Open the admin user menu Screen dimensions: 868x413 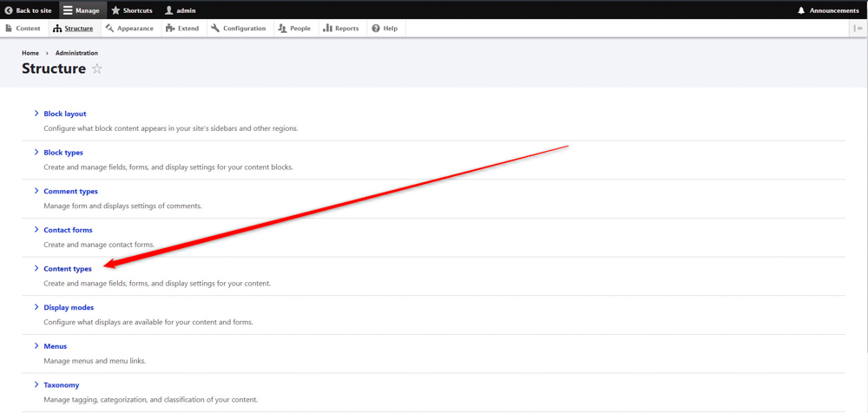181,10
